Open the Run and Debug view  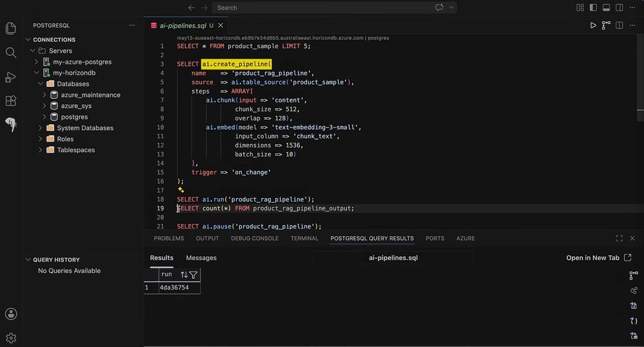tap(11, 77)
